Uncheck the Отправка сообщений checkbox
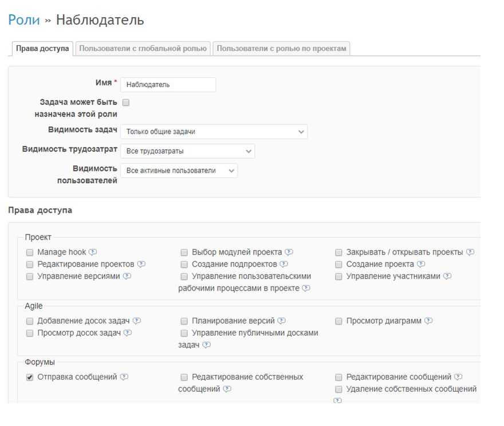504x426 pixels. [30, 377]
